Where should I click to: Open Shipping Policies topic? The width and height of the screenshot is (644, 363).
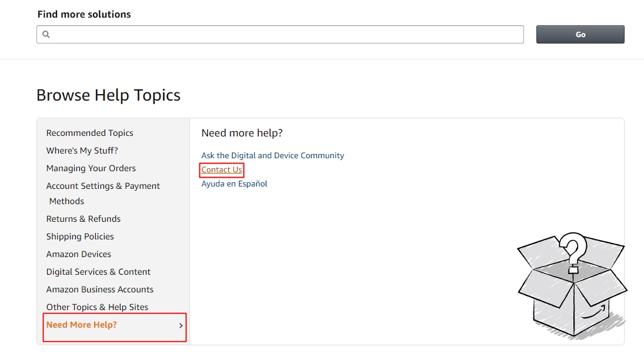click(80, 237)
